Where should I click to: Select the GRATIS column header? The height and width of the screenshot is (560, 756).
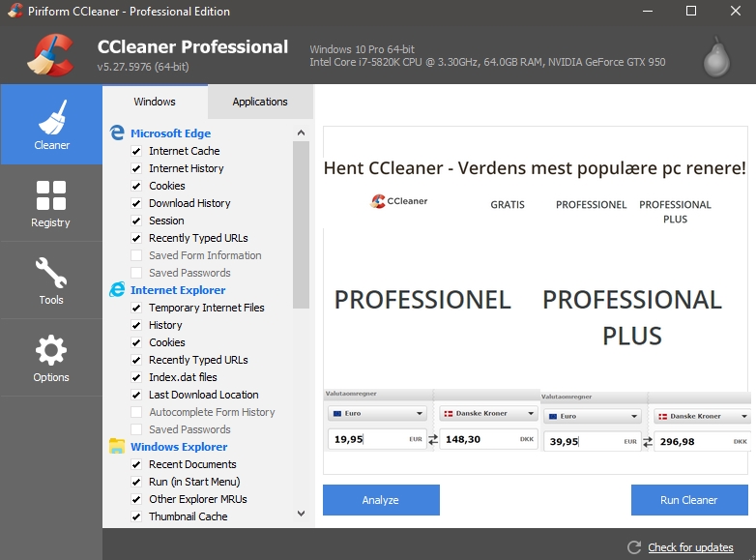508,204
